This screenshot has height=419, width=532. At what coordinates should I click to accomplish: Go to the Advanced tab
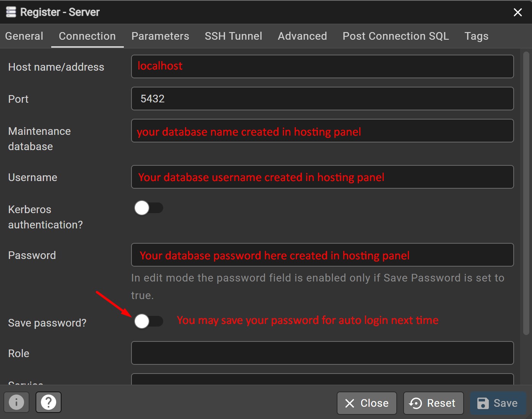[x=302, y=36]
